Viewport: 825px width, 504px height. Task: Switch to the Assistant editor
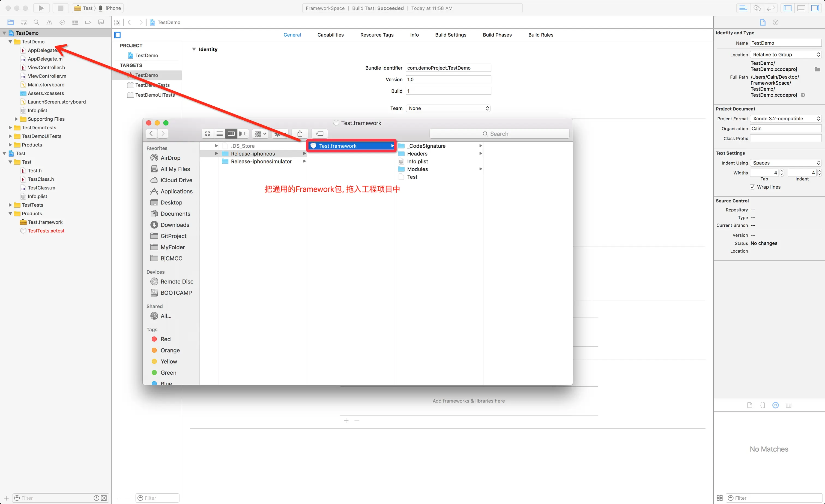[x=757, y=8]
